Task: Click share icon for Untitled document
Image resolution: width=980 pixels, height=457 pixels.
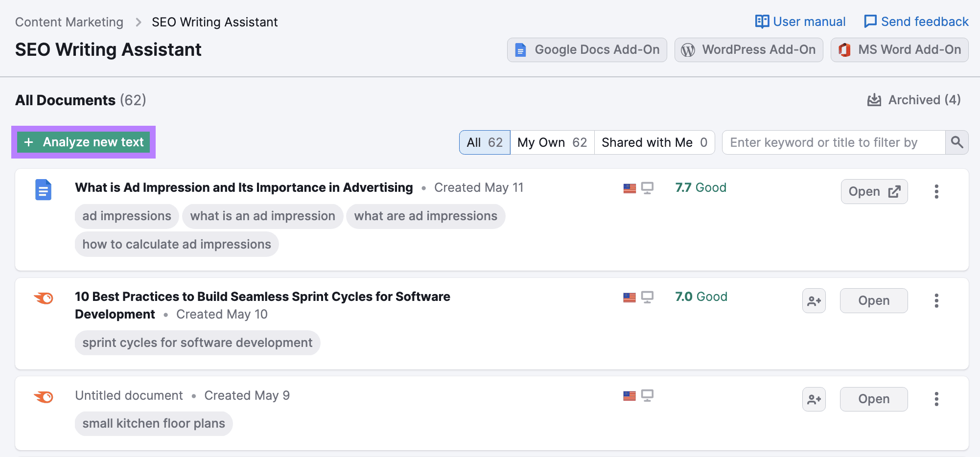Action: coord(814,399)
